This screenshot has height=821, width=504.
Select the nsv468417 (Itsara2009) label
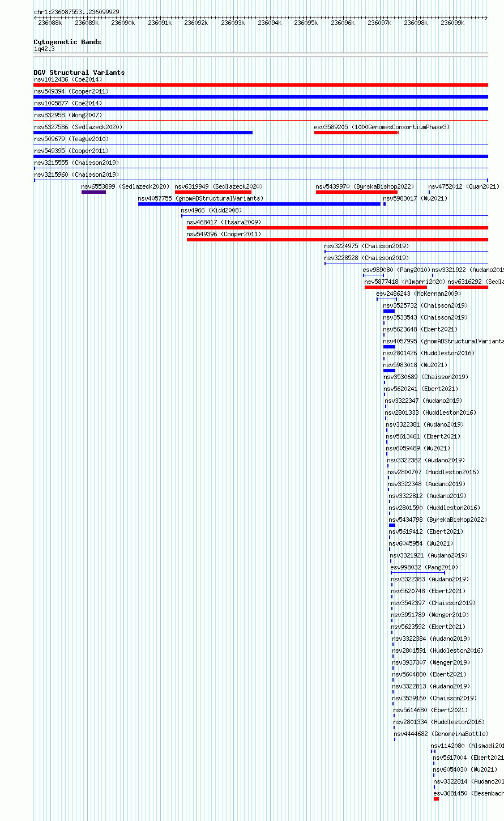tap(224, 222)
